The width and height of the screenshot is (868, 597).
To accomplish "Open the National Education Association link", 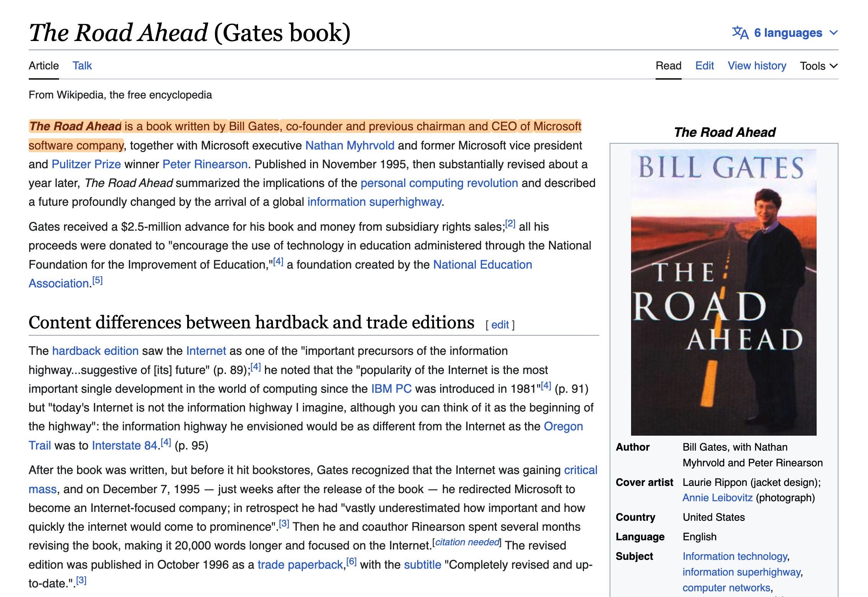I will (x=482, y=265).
